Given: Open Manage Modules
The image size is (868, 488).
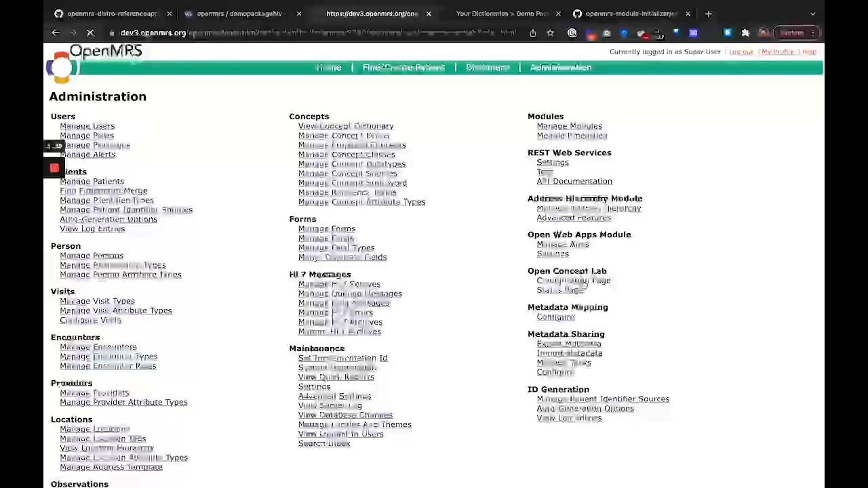Looking at the screenshot, I should click(570, 126).
